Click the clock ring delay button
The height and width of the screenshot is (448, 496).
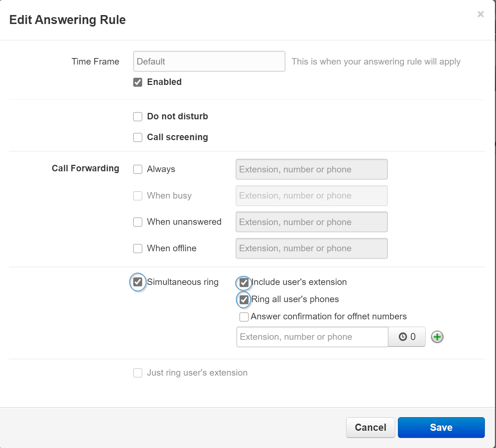407,337
